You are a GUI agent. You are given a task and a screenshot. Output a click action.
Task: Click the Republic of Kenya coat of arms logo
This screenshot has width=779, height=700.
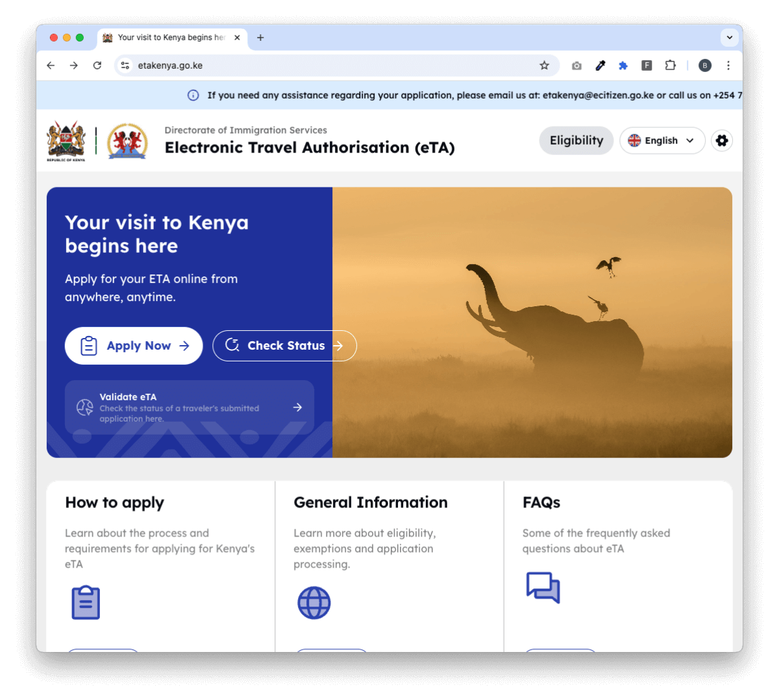pos(66,141)
